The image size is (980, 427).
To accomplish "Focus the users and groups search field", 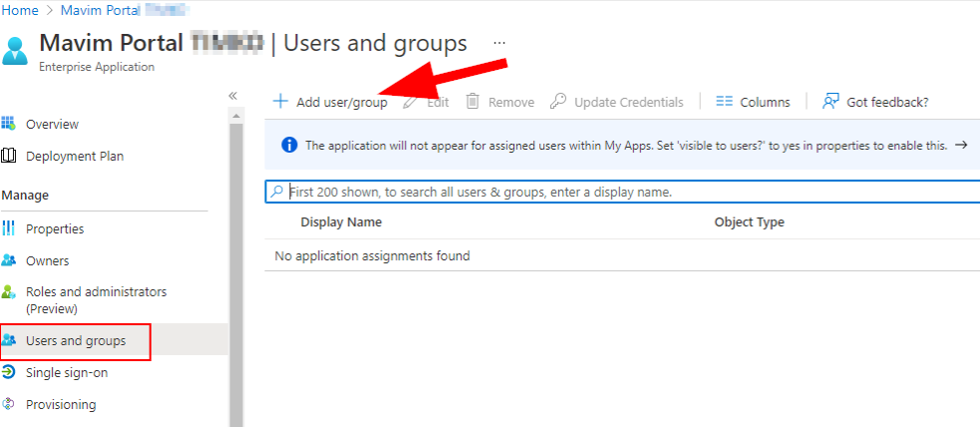I will click(622, 193).
